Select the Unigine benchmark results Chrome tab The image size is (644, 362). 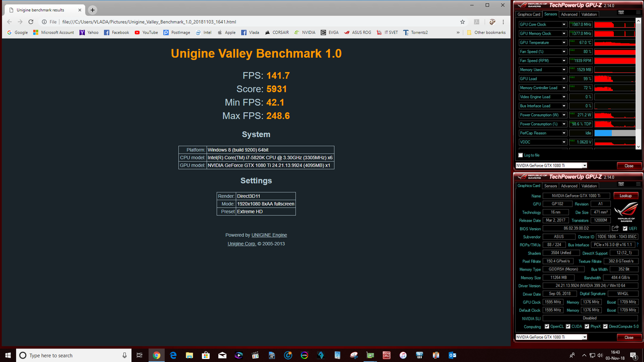tap(45, 10)
